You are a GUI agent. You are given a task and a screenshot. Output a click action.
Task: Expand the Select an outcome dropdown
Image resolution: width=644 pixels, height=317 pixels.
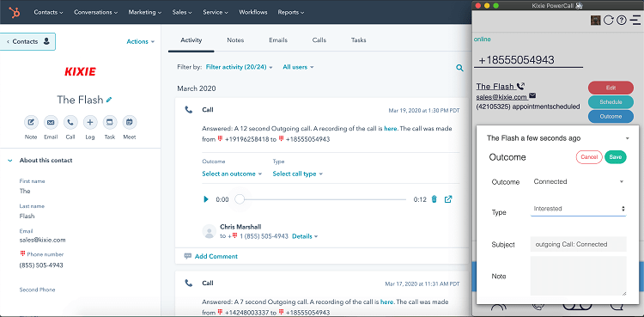point(232,174)
